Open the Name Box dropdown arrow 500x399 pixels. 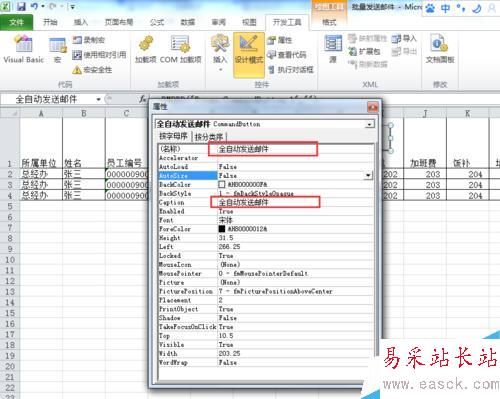[x=98, y=99]
